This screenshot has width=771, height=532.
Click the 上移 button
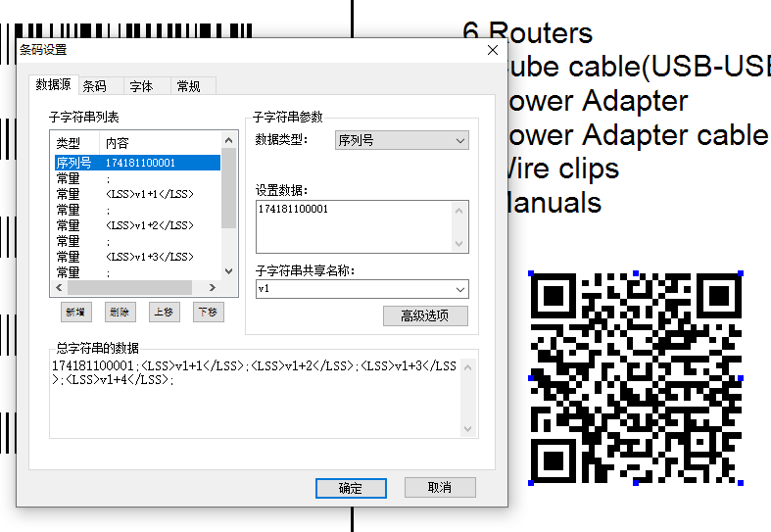[165, 313]
